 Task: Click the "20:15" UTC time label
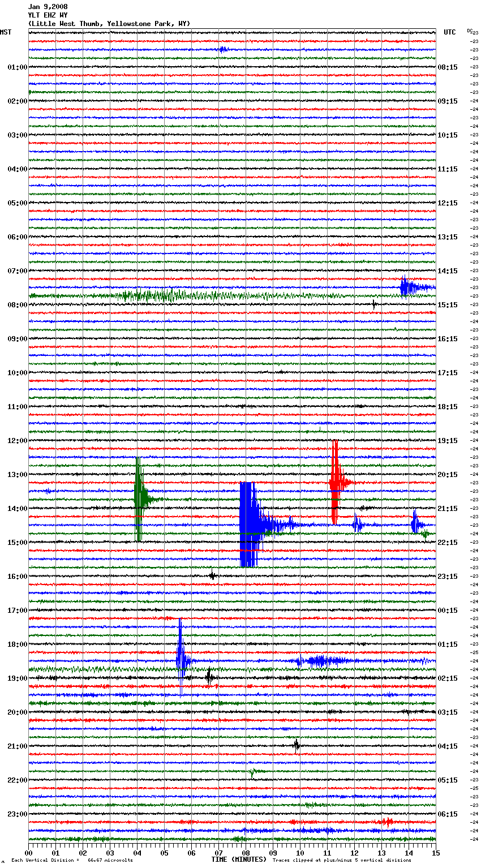[x=448, y=475]
